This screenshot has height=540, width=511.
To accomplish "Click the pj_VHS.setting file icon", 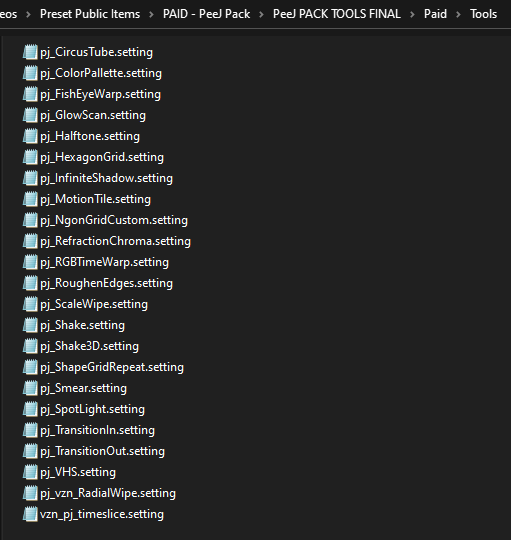I will [x=30, y=472].
